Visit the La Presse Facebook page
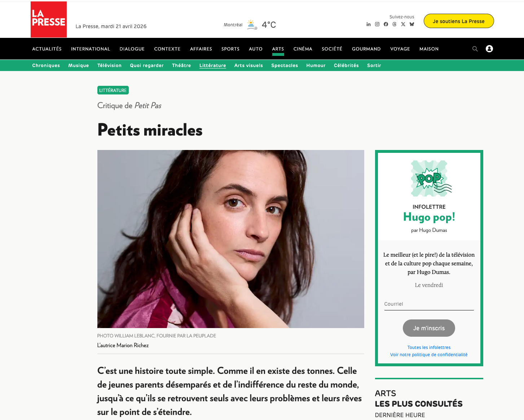 [386, 25]
